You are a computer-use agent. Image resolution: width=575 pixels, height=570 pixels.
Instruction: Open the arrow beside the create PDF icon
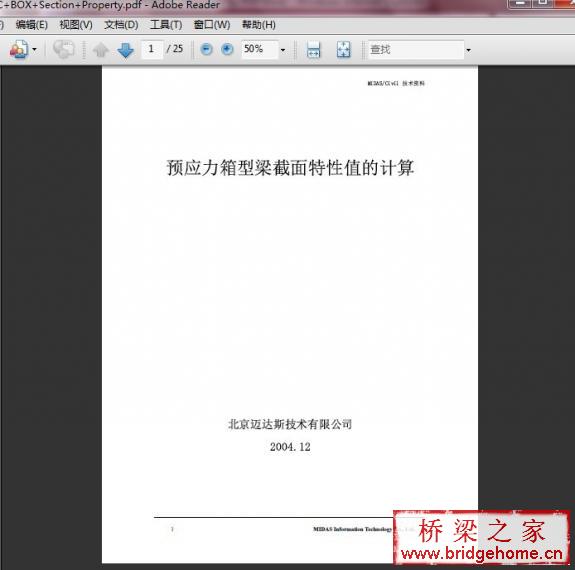pyautogui.click(x=34, y=49)
